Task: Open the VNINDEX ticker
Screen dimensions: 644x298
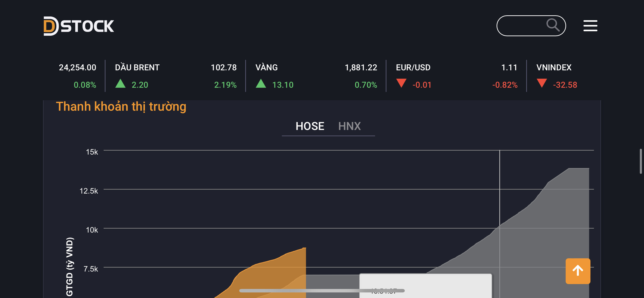Action: click(554, 68)
